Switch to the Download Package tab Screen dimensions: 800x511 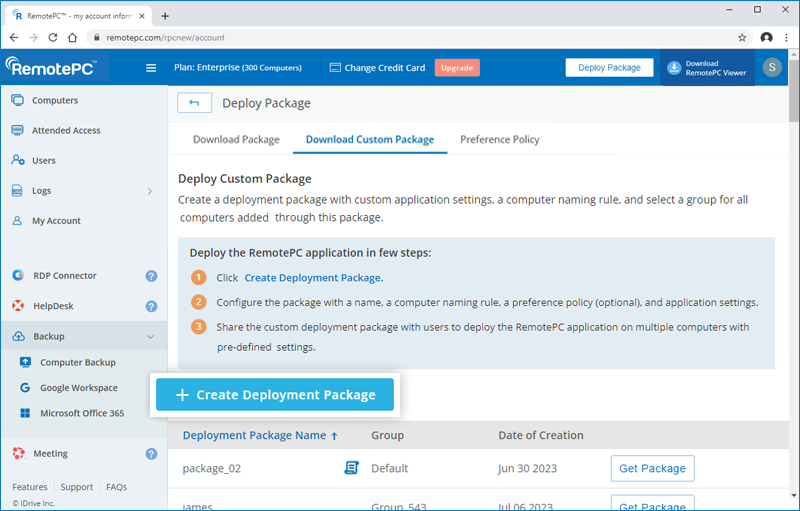(236, 140)
